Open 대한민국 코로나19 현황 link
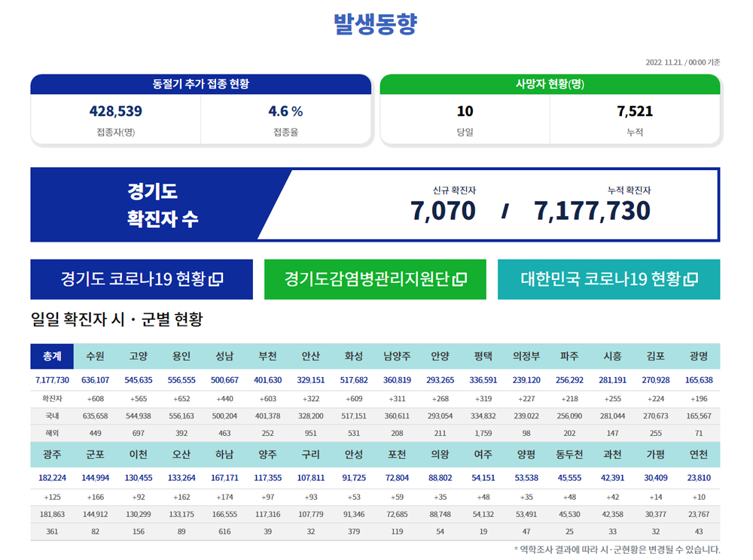The width and height of the screenshot is (753, 560). pos(609,279)
